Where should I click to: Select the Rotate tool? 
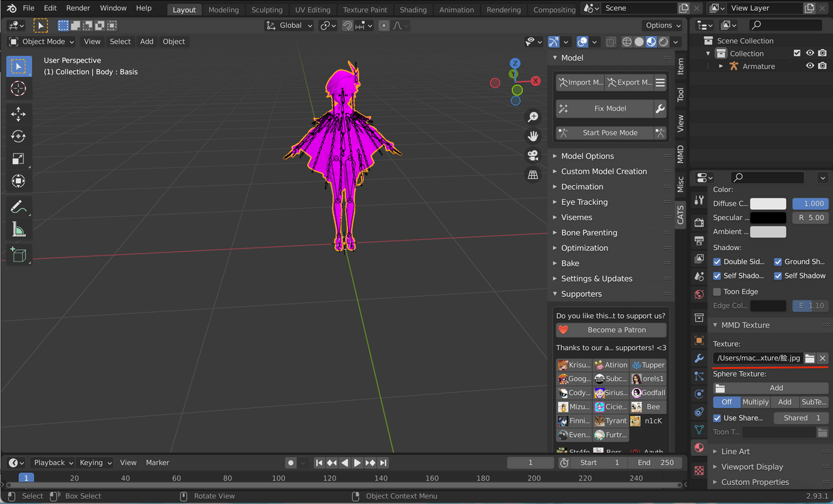(18, 136)
